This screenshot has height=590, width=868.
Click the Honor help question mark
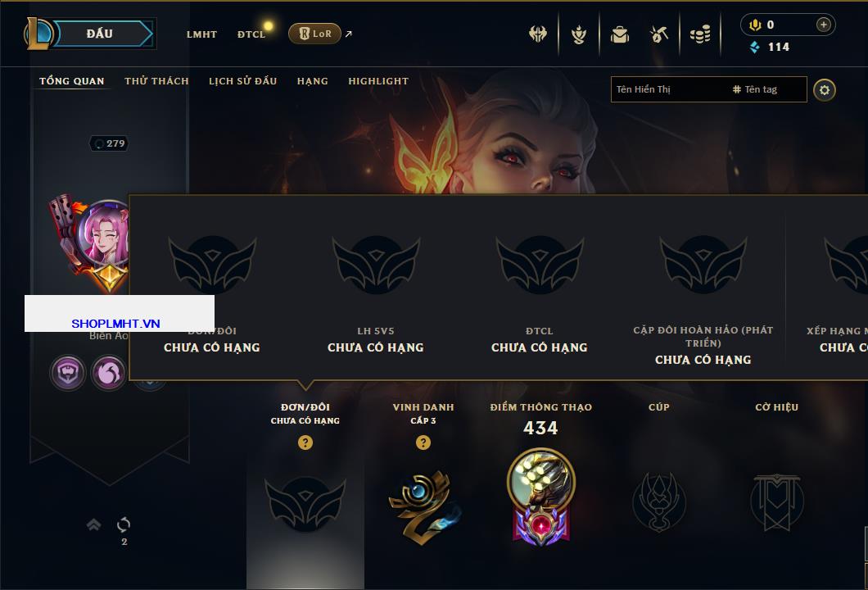click(423, 442)
